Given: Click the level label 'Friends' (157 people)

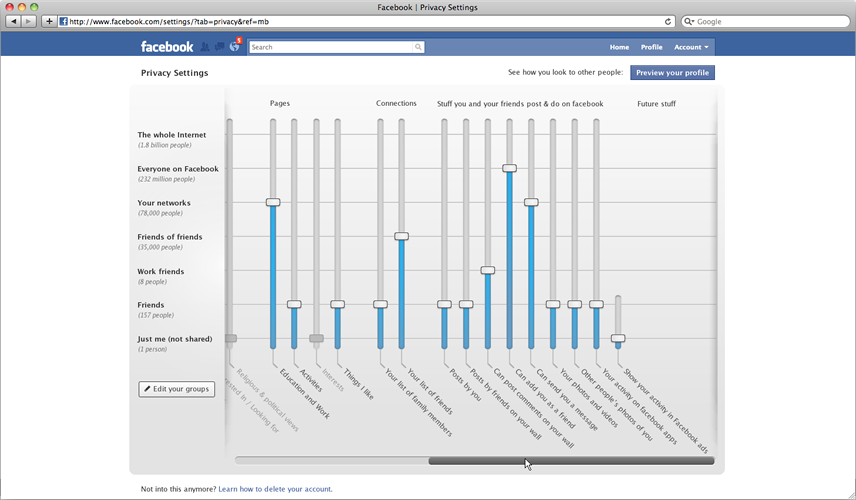Looking at the screenshot, I should [x=151, y=305].
